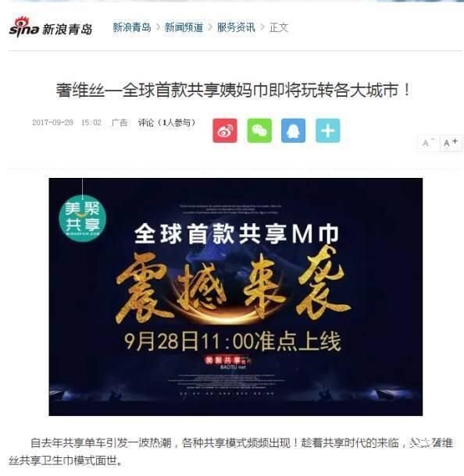Go to 新闻频道 breadcrumb

(x=184, y=27)
